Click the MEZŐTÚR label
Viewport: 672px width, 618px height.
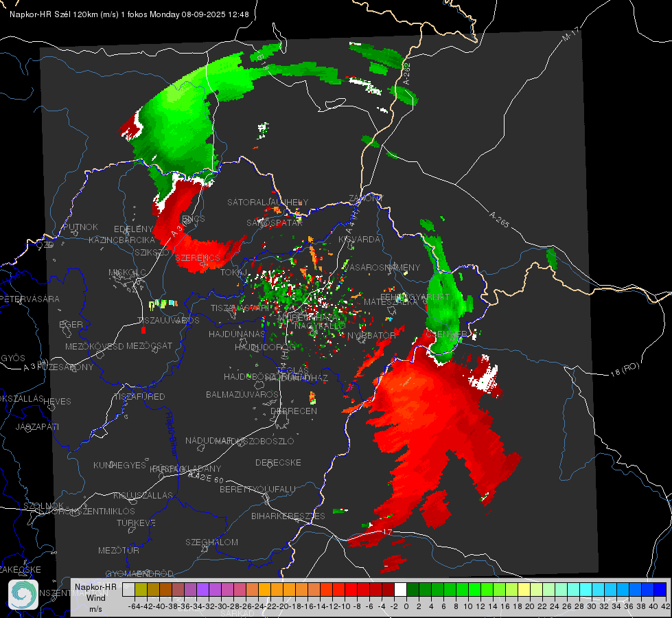pyautogui.click(x=119, y=550)
